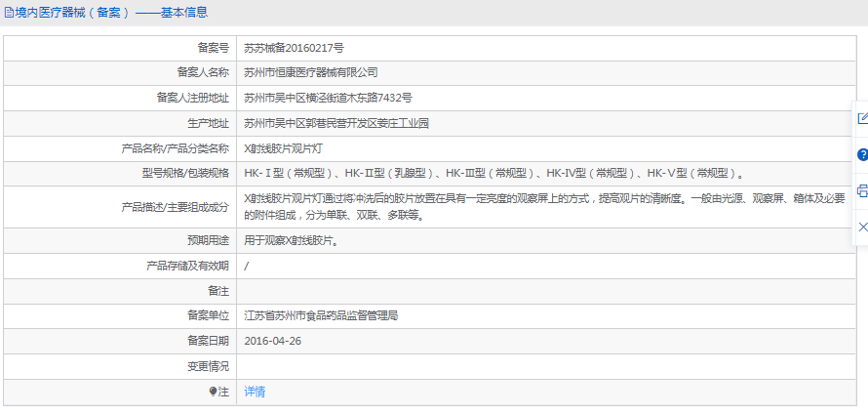The height and width of the screenshot is (414, 868).
Task: Click the lightbulb icon next to 注
Action: click(213, 392)
